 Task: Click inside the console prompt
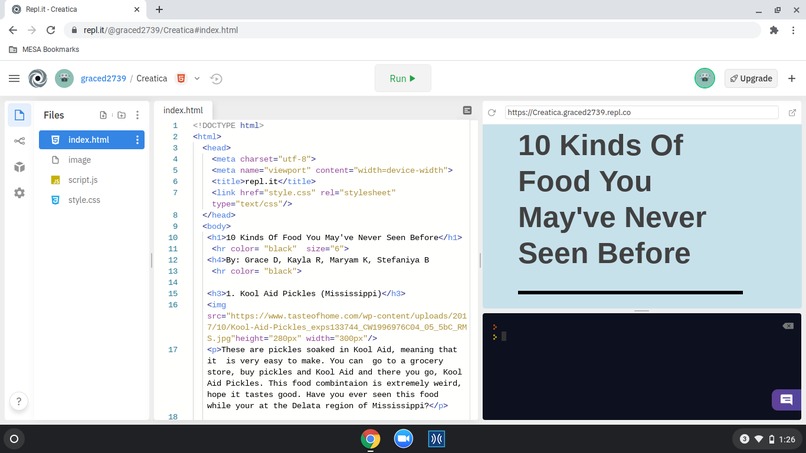(504, 336)
